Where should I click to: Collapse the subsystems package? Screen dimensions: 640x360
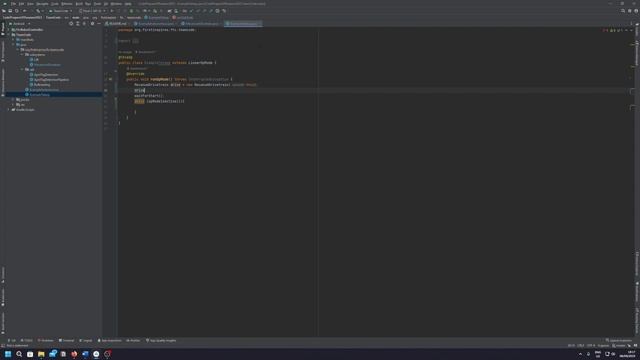22,55
